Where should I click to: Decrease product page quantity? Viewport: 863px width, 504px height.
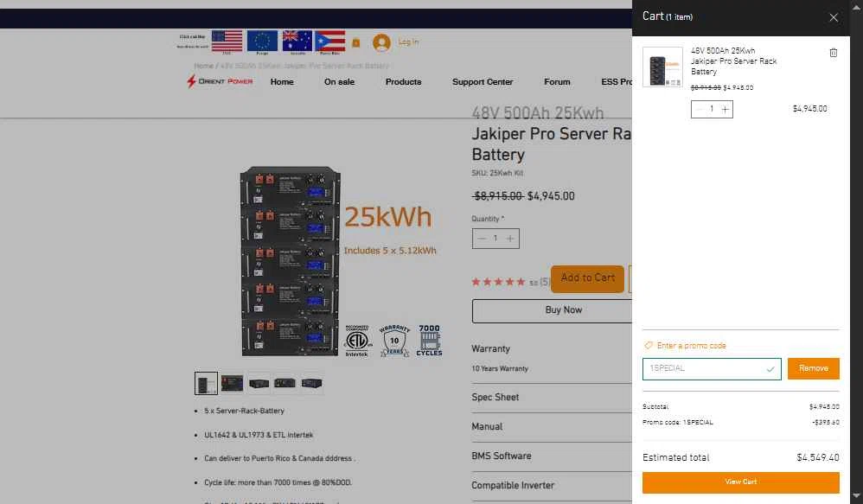[x=482, y=239]
